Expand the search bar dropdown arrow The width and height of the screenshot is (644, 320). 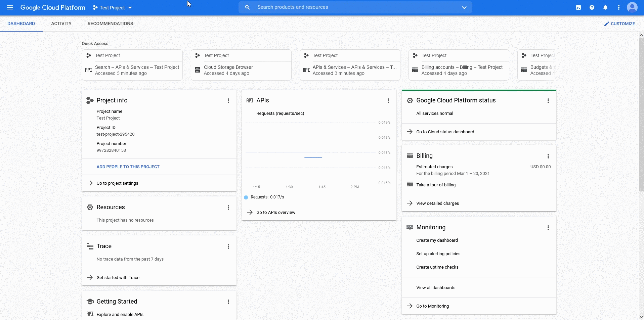464,7
